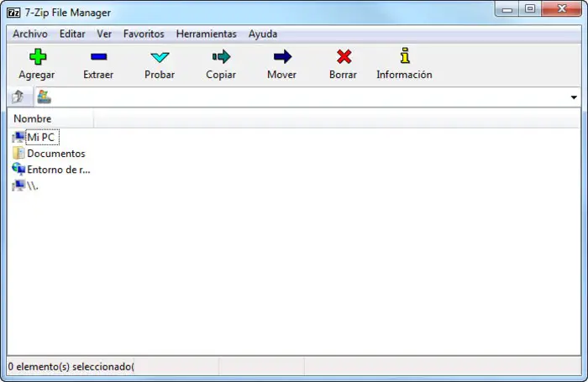Minimize the 7-Zip File Manager window
This screenshot has height=382, width=588.
tap(507, 9)
